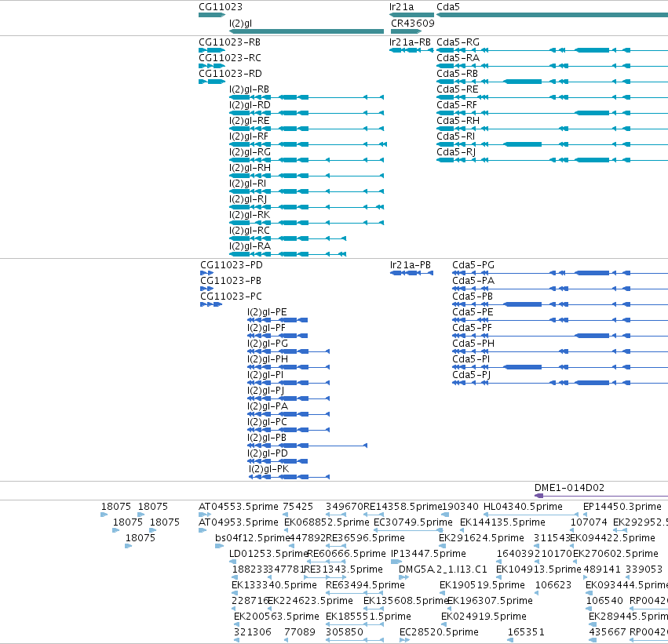Image resolution: width=668 pixels, height=644 pixels.
Task: Click the EK185551.5prime EST label
Action: tap(368, 617)
